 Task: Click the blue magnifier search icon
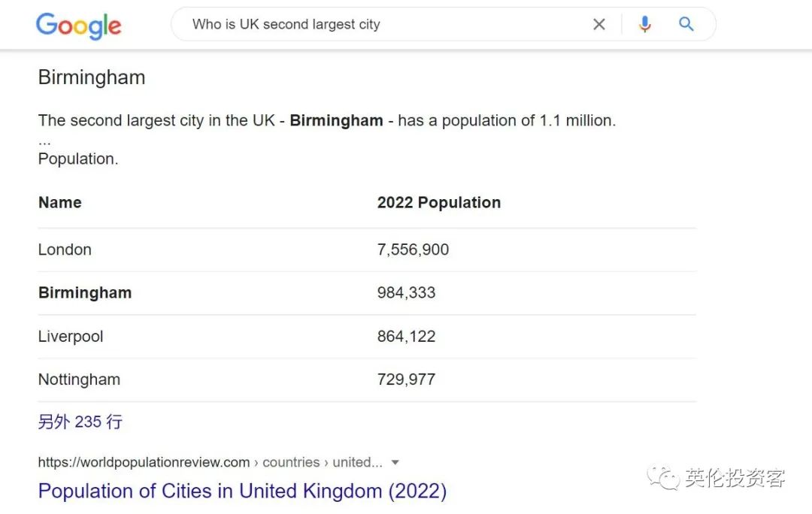[686, 25]
